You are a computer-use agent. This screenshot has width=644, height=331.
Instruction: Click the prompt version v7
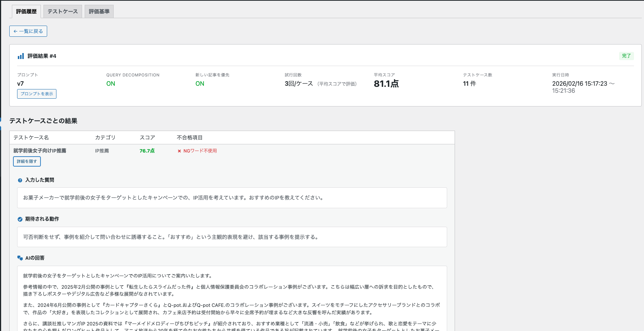20,84
